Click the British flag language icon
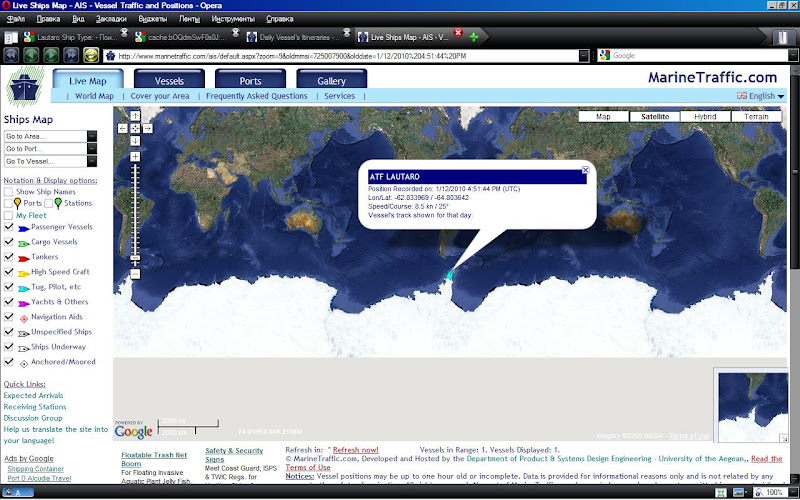 pos(742,95)
